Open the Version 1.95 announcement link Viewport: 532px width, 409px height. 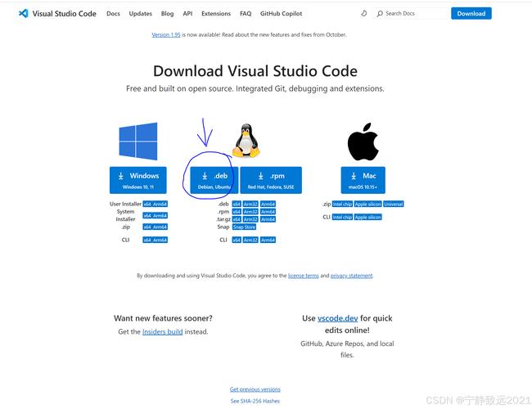click(x=166, y=34)
